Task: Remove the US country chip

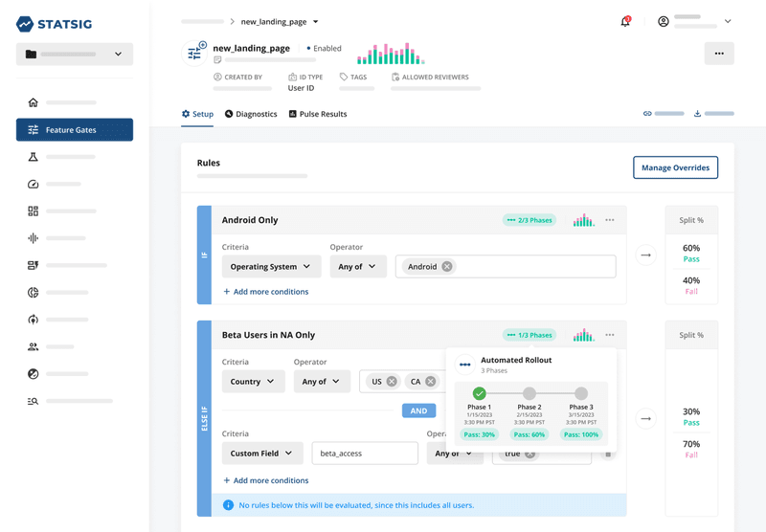Action: [392, 381]
